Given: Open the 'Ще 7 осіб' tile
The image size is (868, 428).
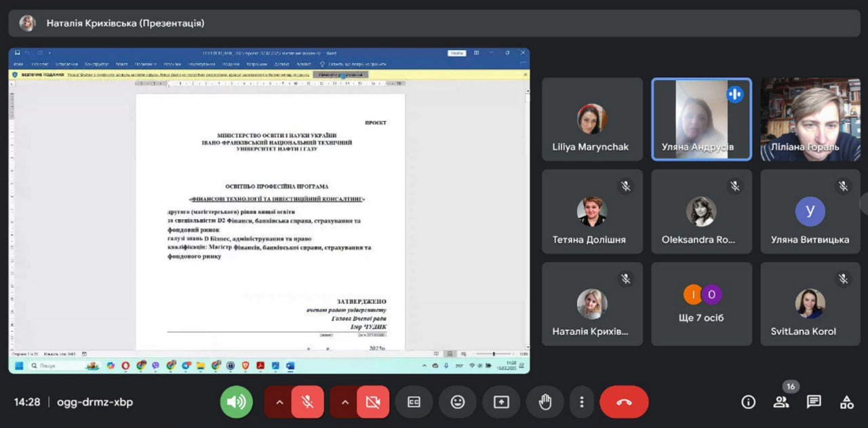Looking at the screenshot, I should point(701,304).
